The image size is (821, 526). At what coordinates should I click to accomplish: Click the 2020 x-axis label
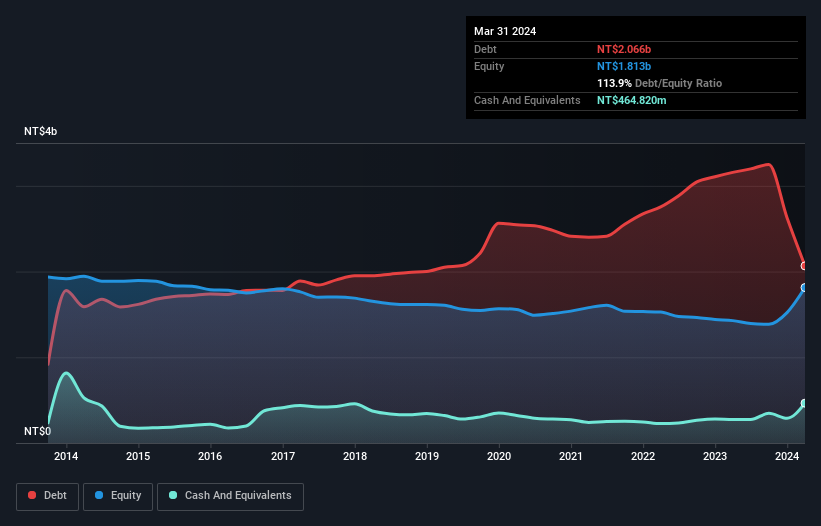coord(499,456)
